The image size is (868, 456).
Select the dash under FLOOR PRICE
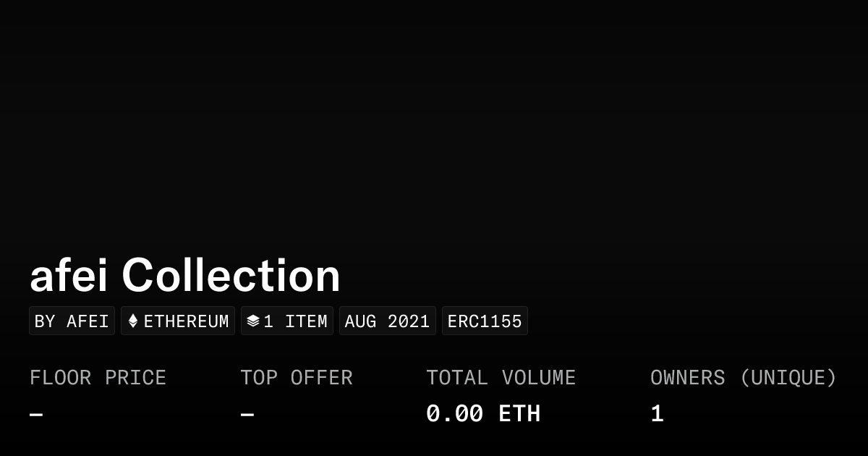point(36,414)
